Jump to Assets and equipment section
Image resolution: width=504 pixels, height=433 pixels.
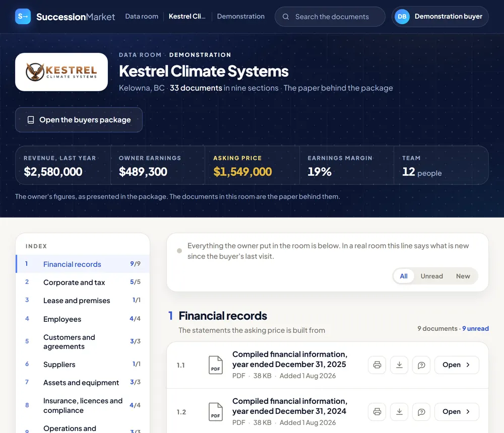click(x=83, y=383)
